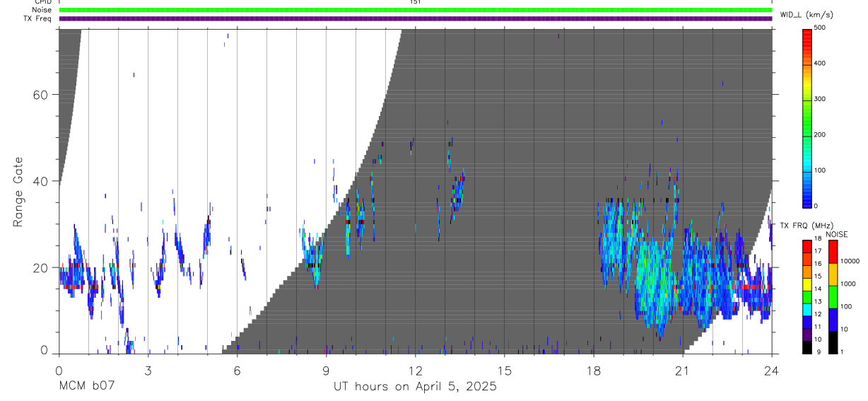This screenshot has width=868, height=401.
Task: Click the 40 tick on Range Gate axis
Action: (39, 181)
